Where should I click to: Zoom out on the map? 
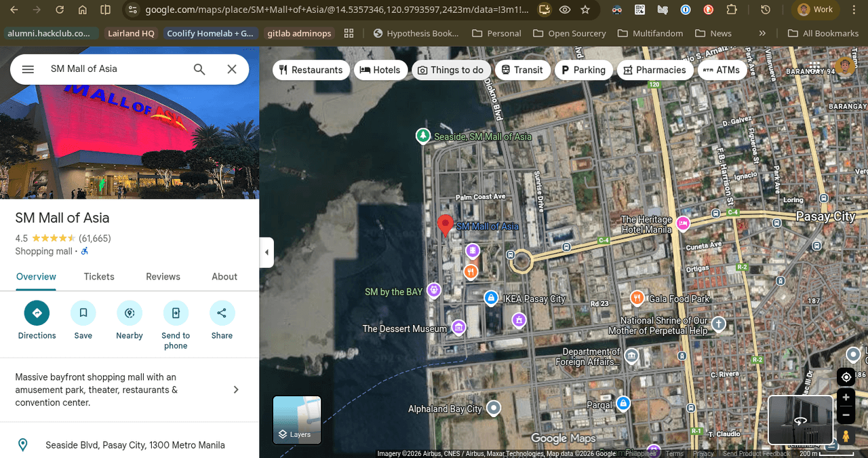(x=846, y=415)
